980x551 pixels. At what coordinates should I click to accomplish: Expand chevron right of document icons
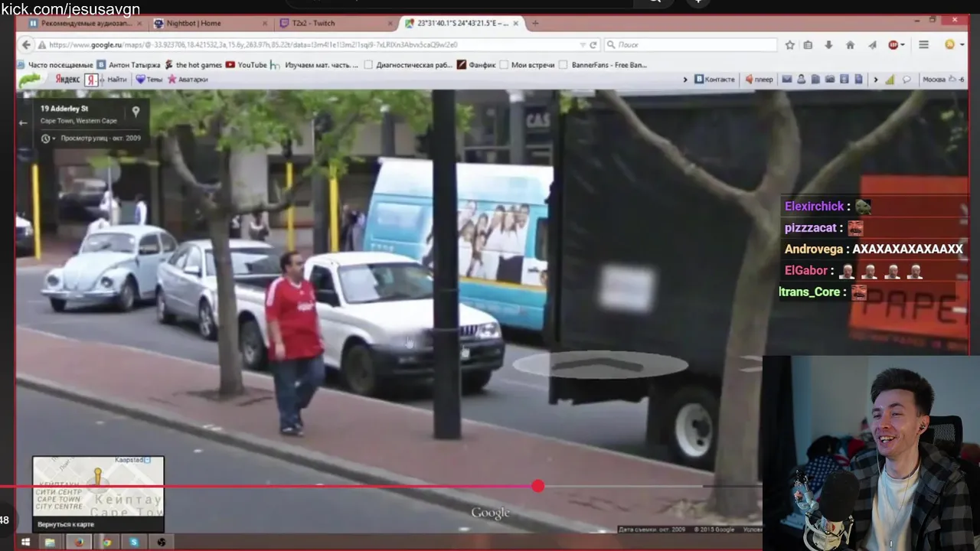tap(876, 80)
